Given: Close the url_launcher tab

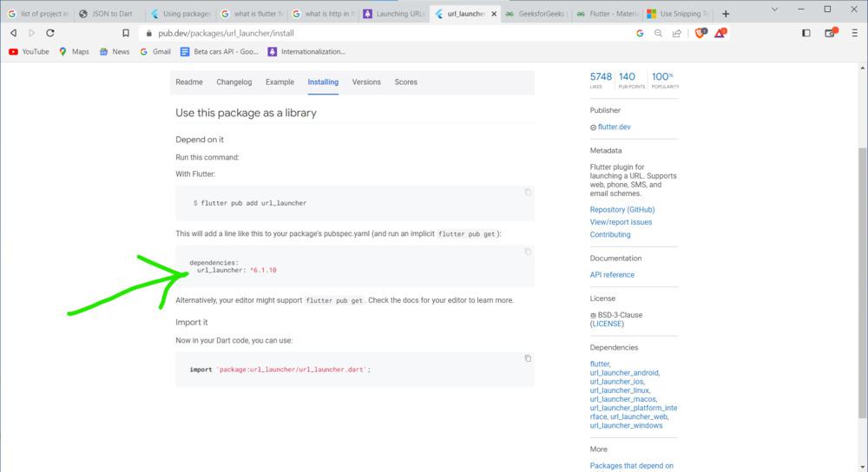Looking at the screenshot, I should point(494,14).
